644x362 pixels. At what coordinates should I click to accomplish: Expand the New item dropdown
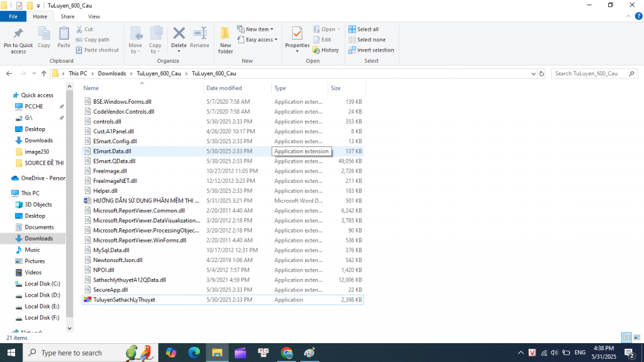pos(255,30)
